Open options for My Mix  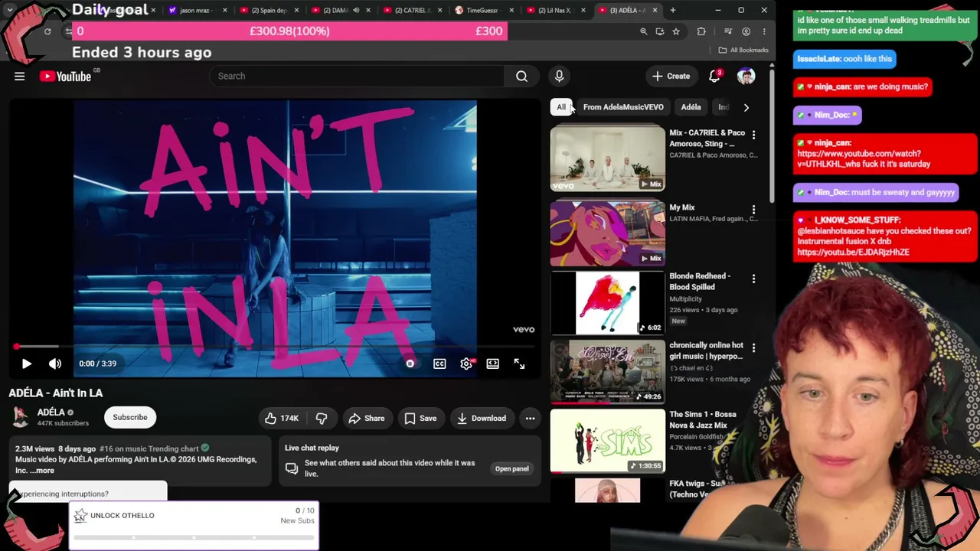click(753, 209)
